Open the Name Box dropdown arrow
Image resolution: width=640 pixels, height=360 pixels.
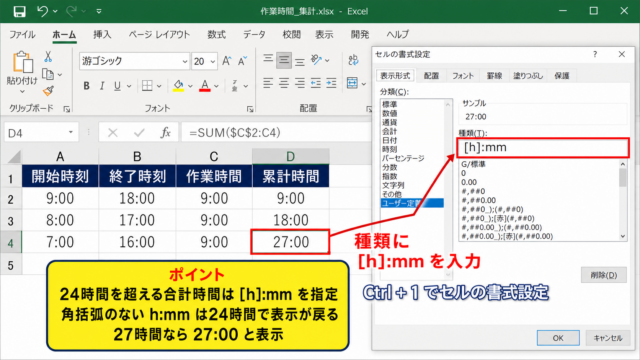point(71,132)
